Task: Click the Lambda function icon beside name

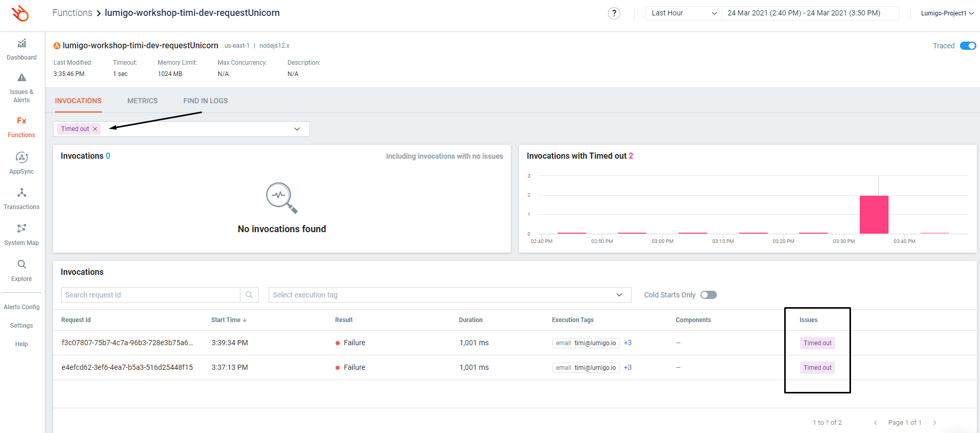Action: 57,46
